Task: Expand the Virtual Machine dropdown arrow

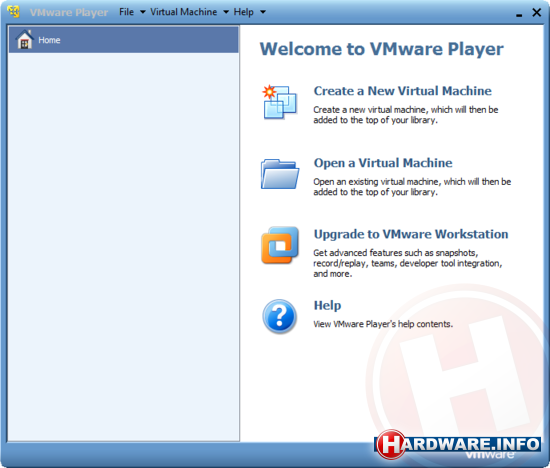Action: [226, 12]
